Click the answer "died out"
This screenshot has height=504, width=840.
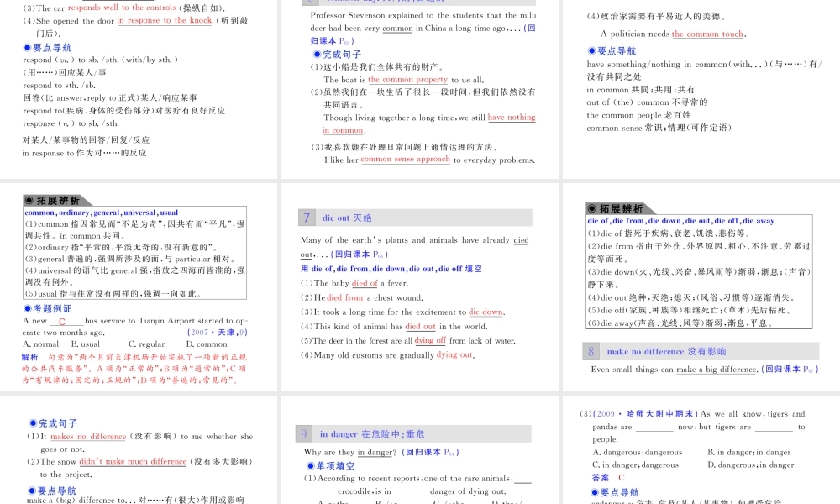coord(421,326)
